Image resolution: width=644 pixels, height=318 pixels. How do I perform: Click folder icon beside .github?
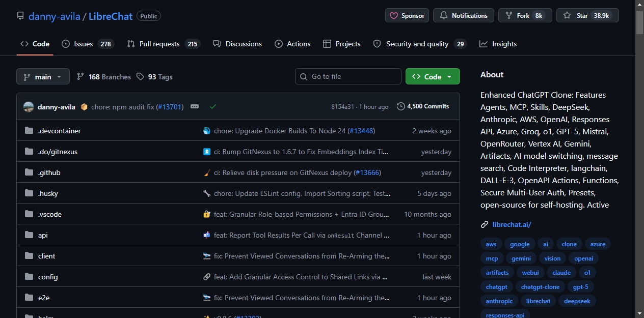point(29,172)
